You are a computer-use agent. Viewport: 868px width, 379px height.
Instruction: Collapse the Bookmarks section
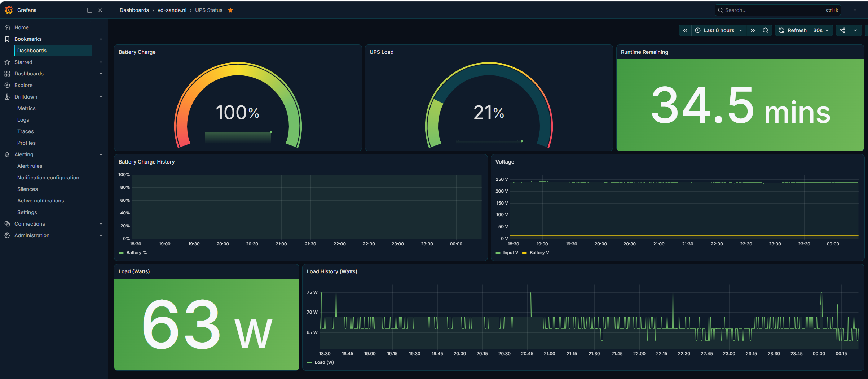tap(101, 39)
